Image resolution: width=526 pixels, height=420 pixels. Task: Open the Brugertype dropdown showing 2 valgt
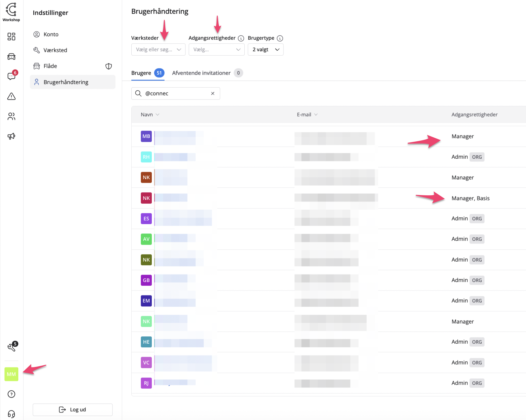(265, 49)
